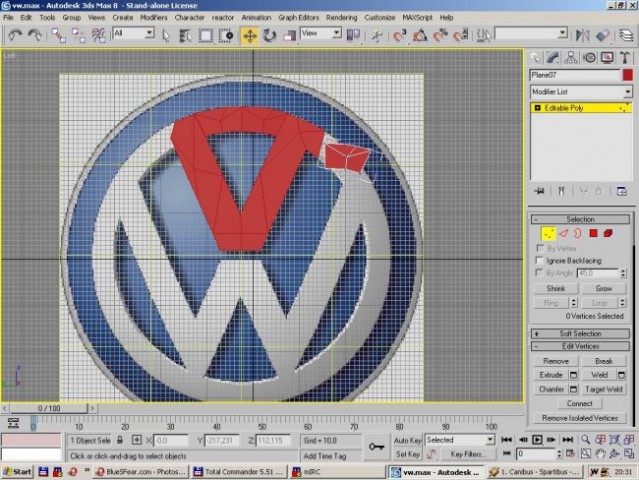639x480 pixels.
Task: Switch to the Display command panel tab
Action: tap(607, 58)
